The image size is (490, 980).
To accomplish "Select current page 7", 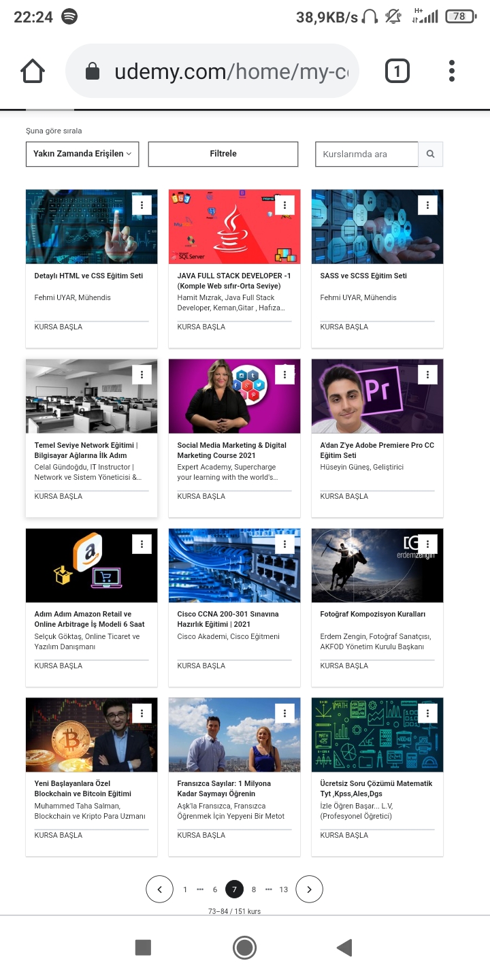I will tap(234, 889).
